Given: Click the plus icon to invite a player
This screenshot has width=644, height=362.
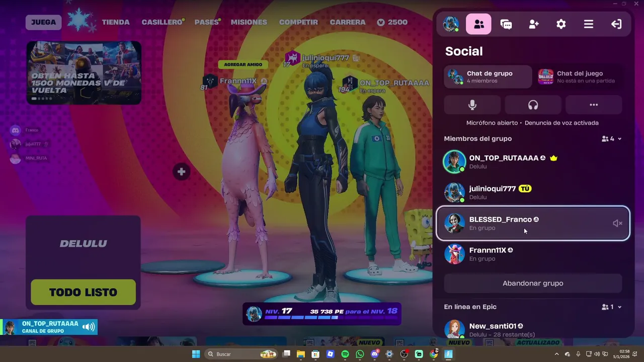Looking at the screenshot, I should (181, 172).
